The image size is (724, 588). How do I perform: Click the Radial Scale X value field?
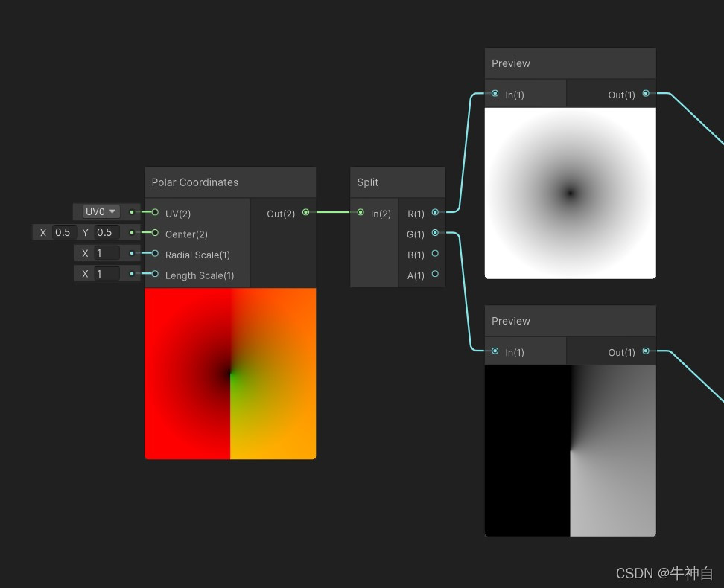point(107,253)
